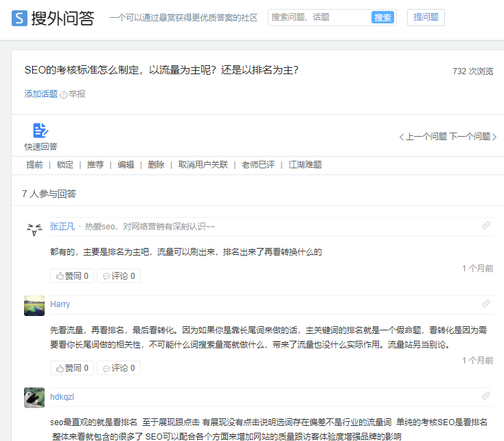
Task: Open hdkqzl's profile avatar
Action: tap(34, 398)
